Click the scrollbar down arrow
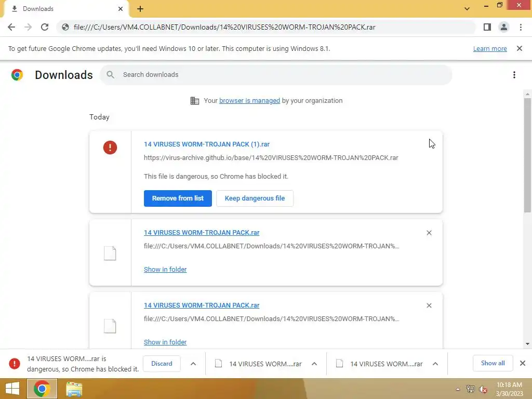 pyautogui.click(x=527, y=344)
